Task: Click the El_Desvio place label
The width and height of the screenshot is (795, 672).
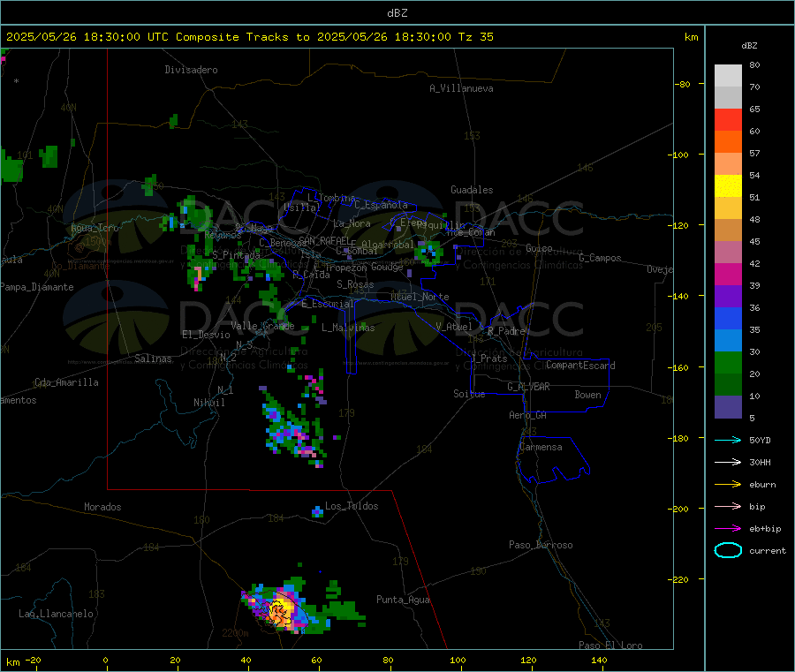Action: coord(206,335)
